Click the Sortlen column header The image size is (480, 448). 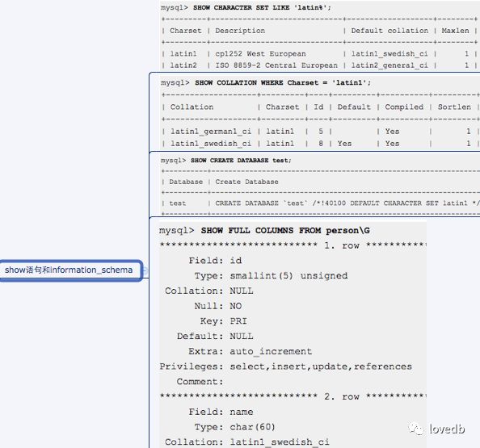point(454,107)
